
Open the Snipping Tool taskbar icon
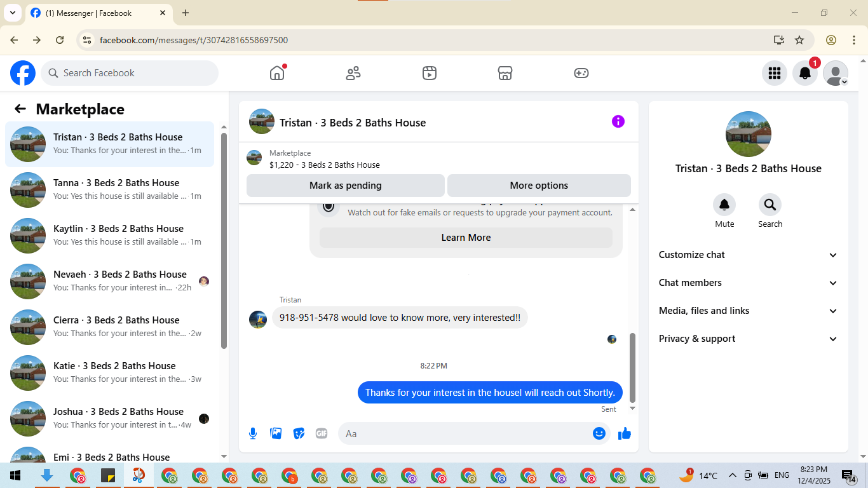(x=139, y=475)
